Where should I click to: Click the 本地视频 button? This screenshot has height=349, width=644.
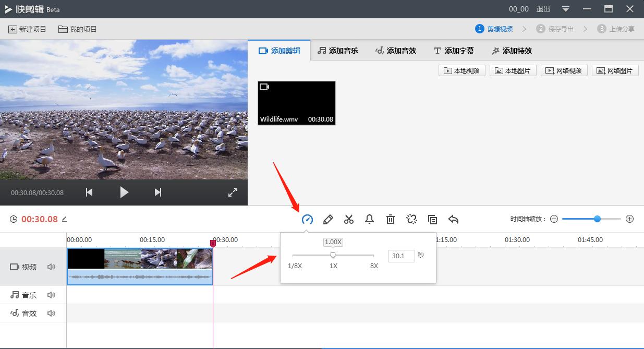(462, 70)
